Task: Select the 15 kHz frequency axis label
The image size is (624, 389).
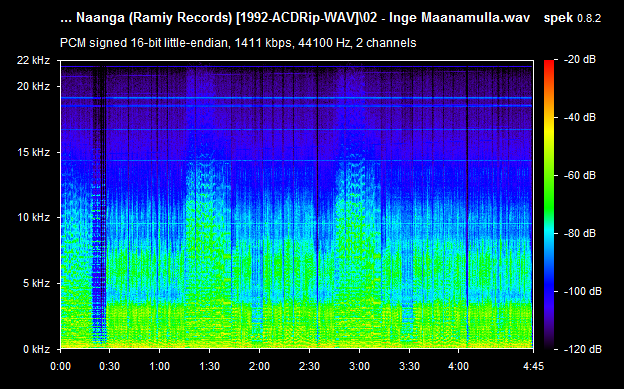Action: [x=33, y=152]
